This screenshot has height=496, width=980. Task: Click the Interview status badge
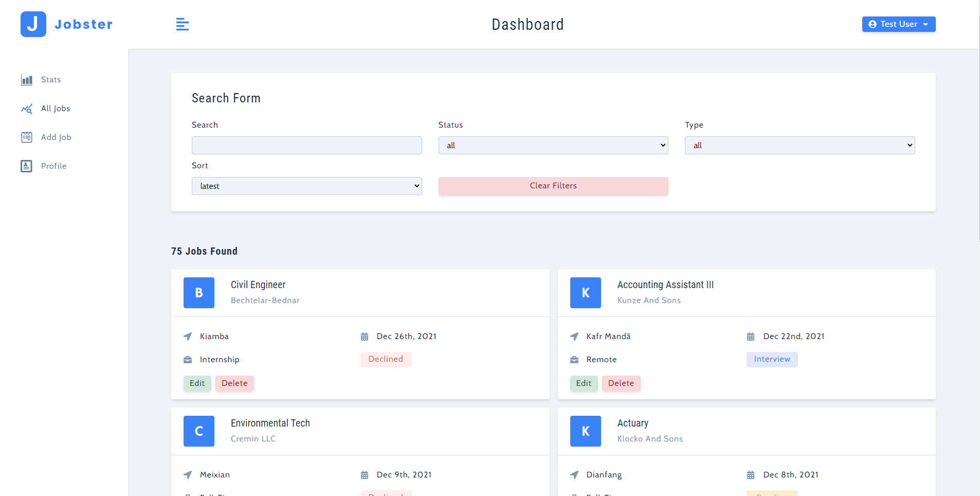(x=772, y=359)
